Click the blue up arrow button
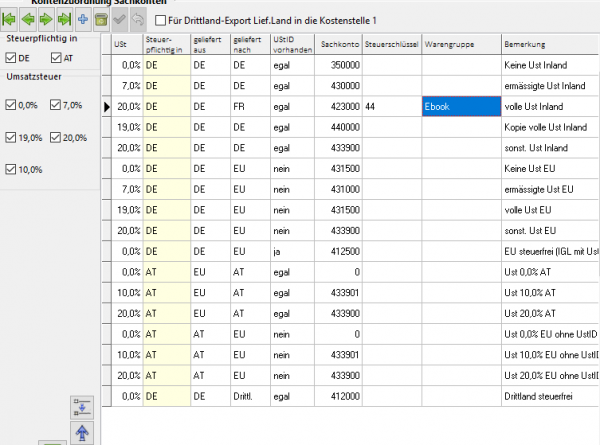Viewport: 600px width, 445px height. point(83,432)
